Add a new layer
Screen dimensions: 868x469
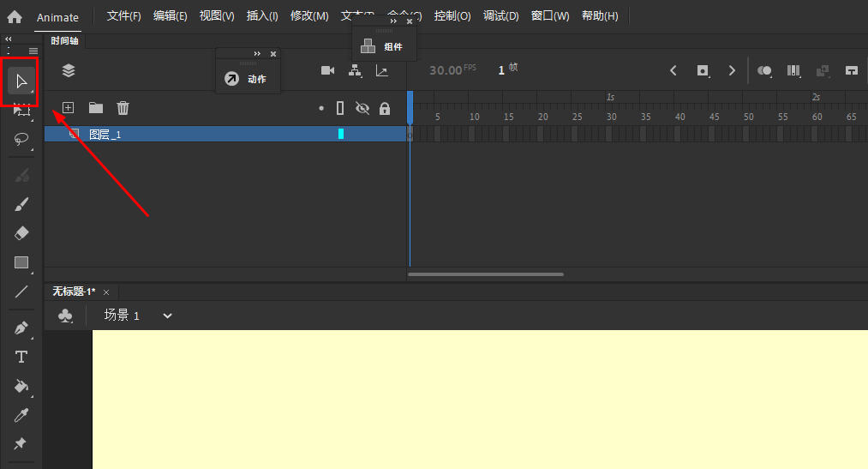[x=68, y=107]
